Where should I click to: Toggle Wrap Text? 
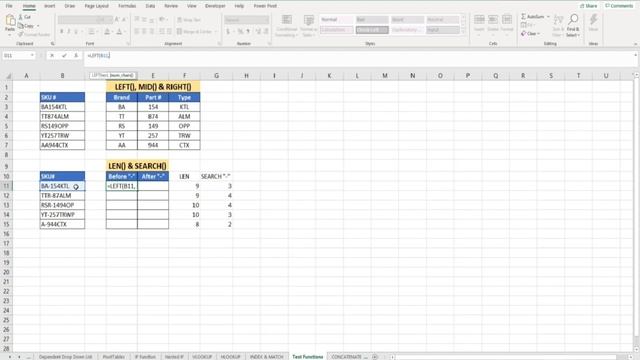tap(189, 20)
